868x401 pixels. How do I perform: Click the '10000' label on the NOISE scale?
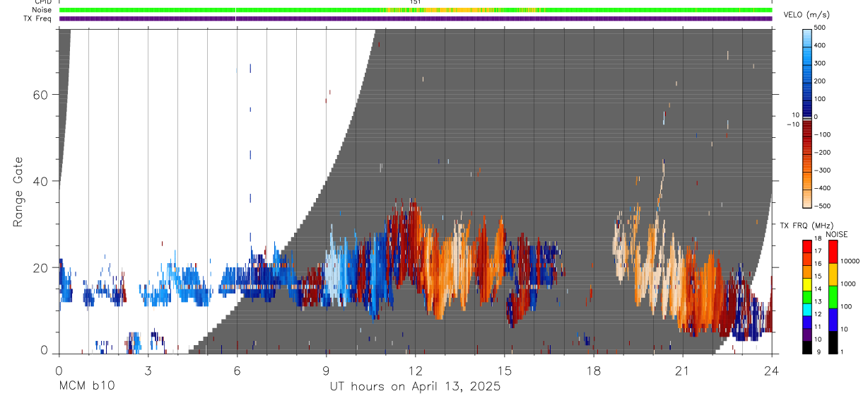point(850,261)
